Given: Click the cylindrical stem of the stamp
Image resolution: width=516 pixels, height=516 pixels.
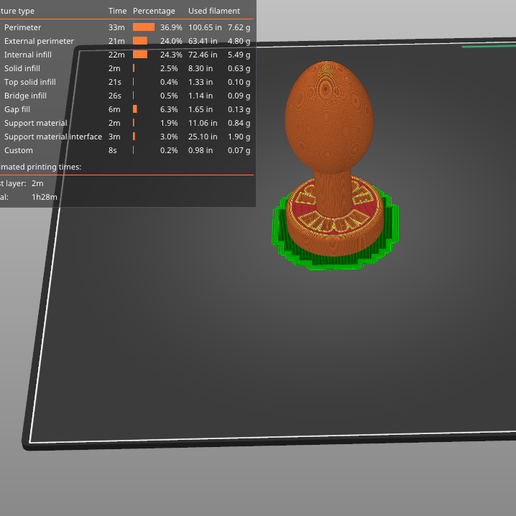Looking at the screenshot, I should 333,192.
